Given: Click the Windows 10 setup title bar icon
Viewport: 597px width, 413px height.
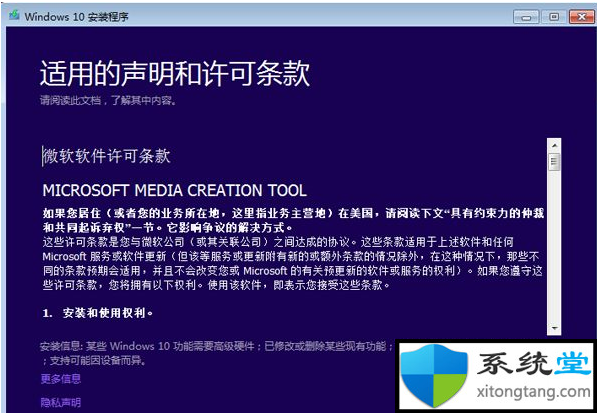Looking at the screenshot, I should [x=14, y=16].
